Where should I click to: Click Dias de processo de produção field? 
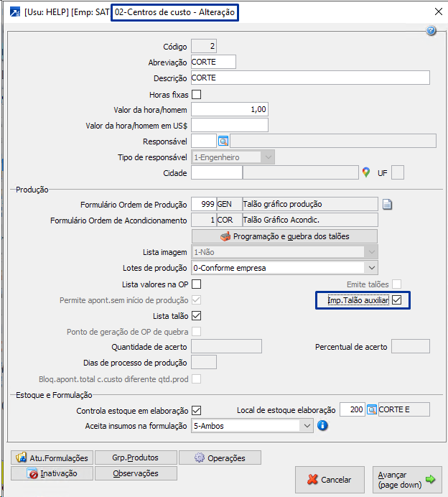click(204, 362)
